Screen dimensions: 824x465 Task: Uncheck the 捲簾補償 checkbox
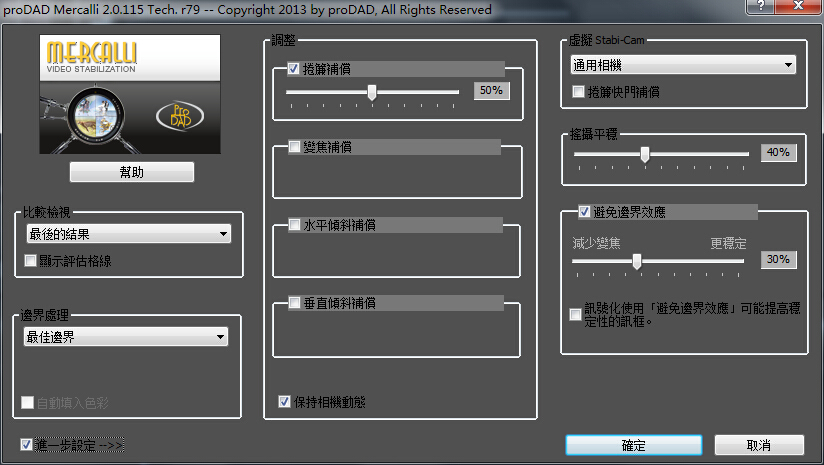click(x=293, y=68)
